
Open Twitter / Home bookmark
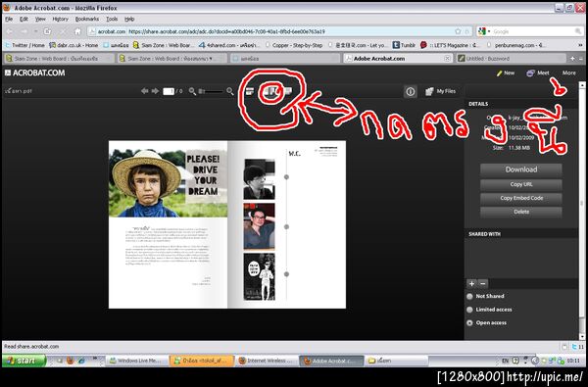tap(24, 45)
